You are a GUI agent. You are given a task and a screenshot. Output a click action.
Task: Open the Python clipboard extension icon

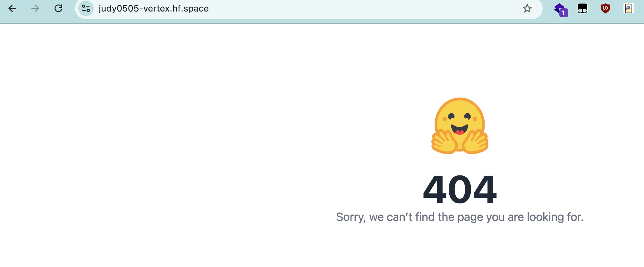(x=629, y=8)
